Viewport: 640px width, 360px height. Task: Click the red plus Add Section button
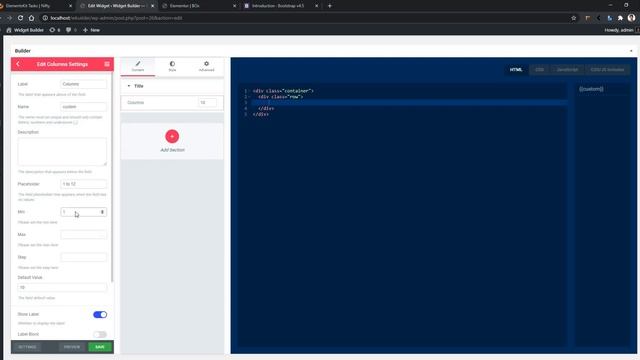[x=172, y=136]
